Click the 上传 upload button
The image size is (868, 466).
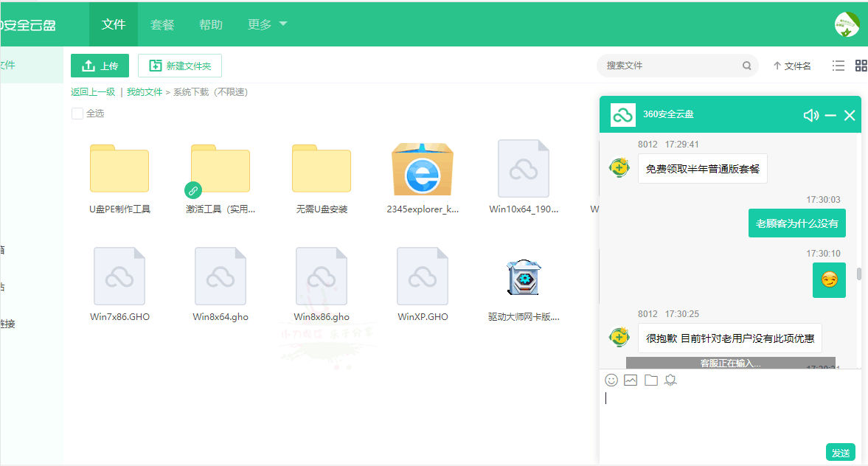coord(100,66)
